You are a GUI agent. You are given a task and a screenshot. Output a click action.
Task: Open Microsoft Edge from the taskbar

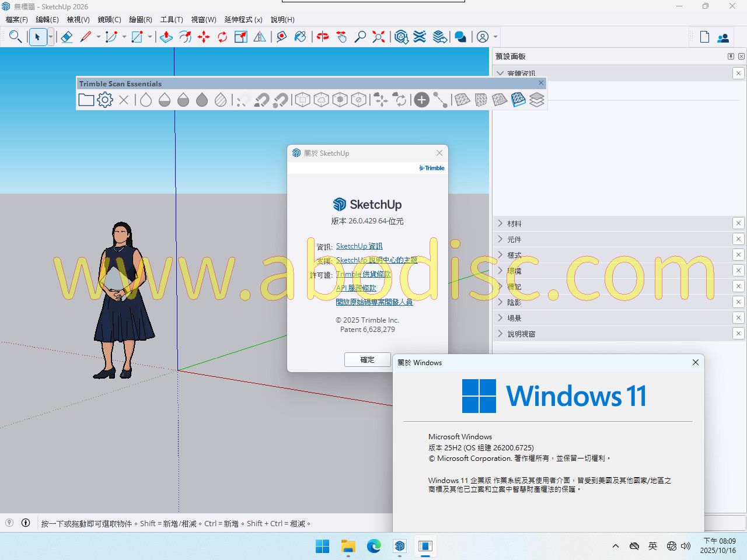[x=374, y=546]
